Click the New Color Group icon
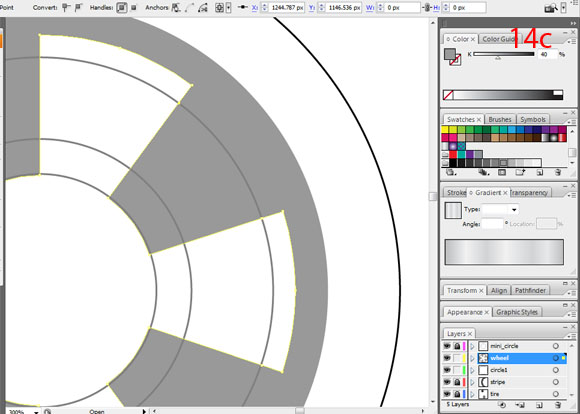580x414 pixels. point(520,172)
